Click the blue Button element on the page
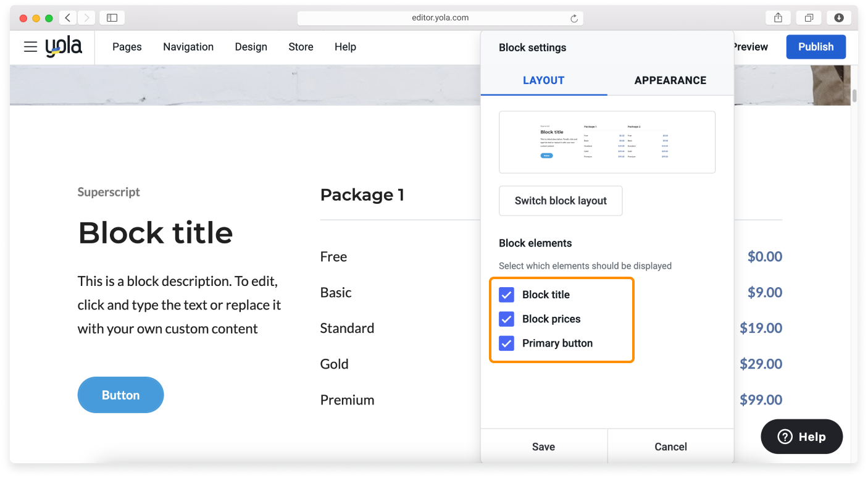 click(120, 395)
